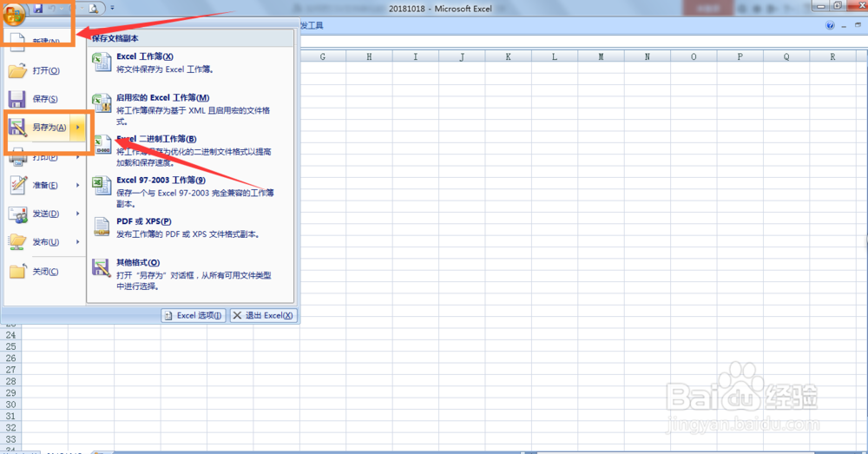Click the Save icon in Quick Access Toolbar
This screenshot has height=454, width=868.
pyautogui.click(x=38, y=9)
